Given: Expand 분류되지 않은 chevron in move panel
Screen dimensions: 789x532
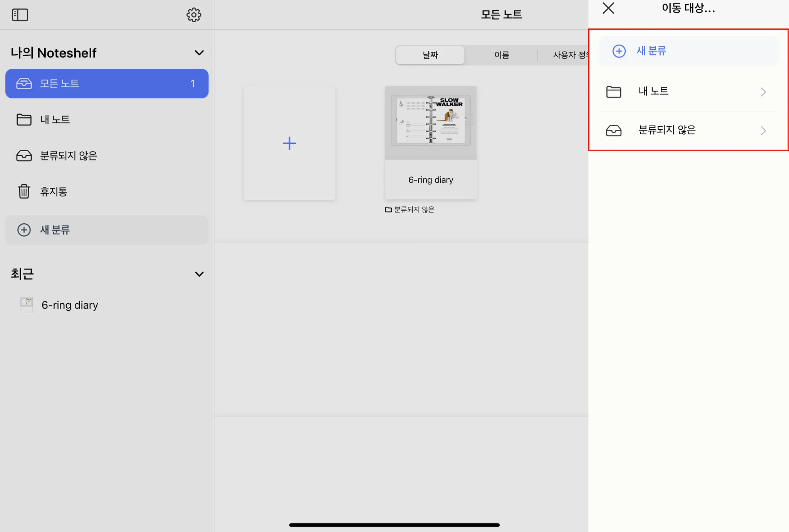Looking at the screenshot, I should (x=763, y=131).
